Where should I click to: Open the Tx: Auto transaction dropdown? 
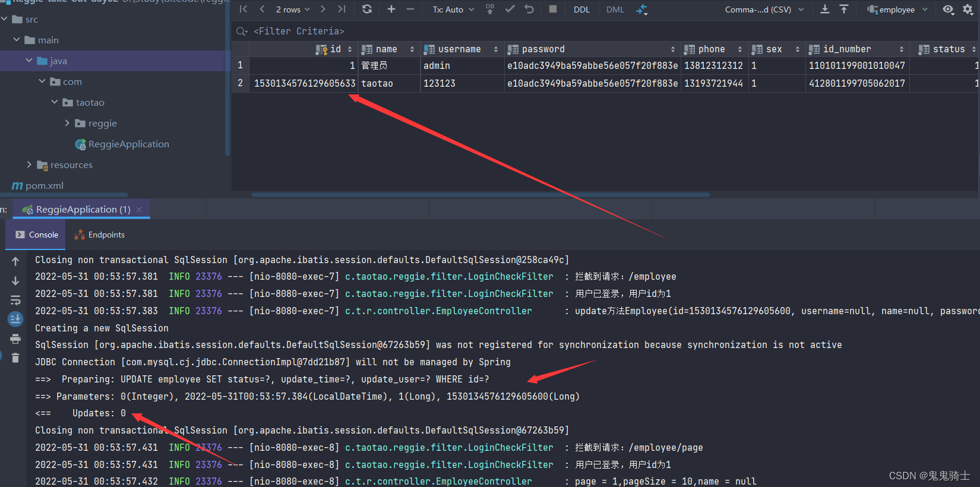click(454, 10)
